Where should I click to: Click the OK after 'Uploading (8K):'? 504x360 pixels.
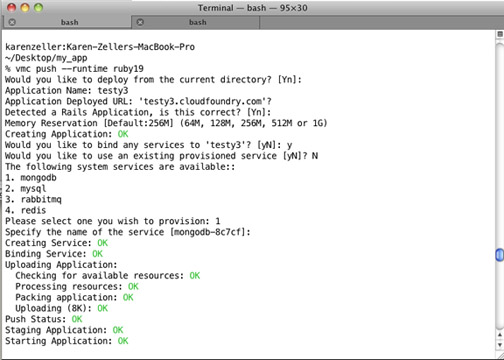tap(103, 308)
